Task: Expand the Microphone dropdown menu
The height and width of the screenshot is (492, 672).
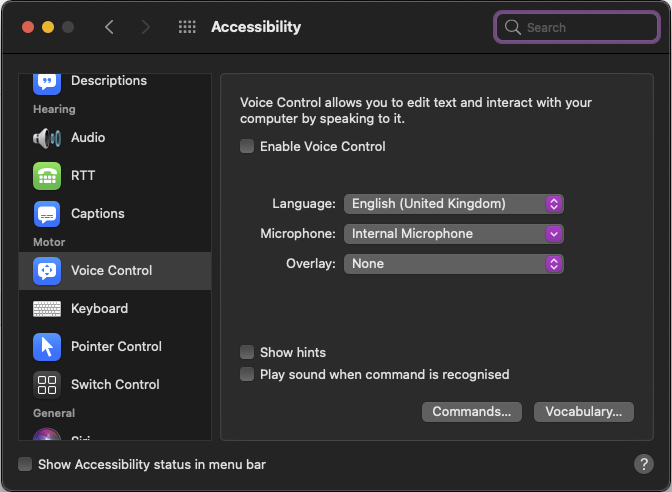Action: tap(454, 234)
